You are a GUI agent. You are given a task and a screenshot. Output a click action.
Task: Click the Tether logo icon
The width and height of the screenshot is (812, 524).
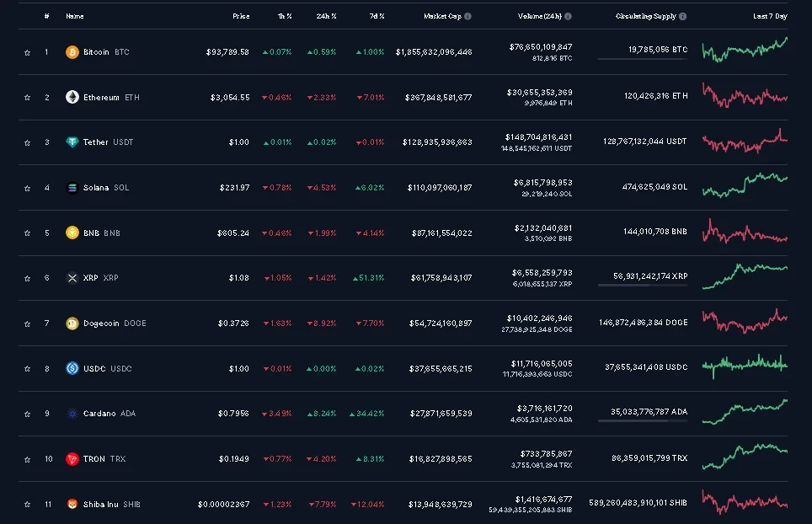(x=72, y=142)
